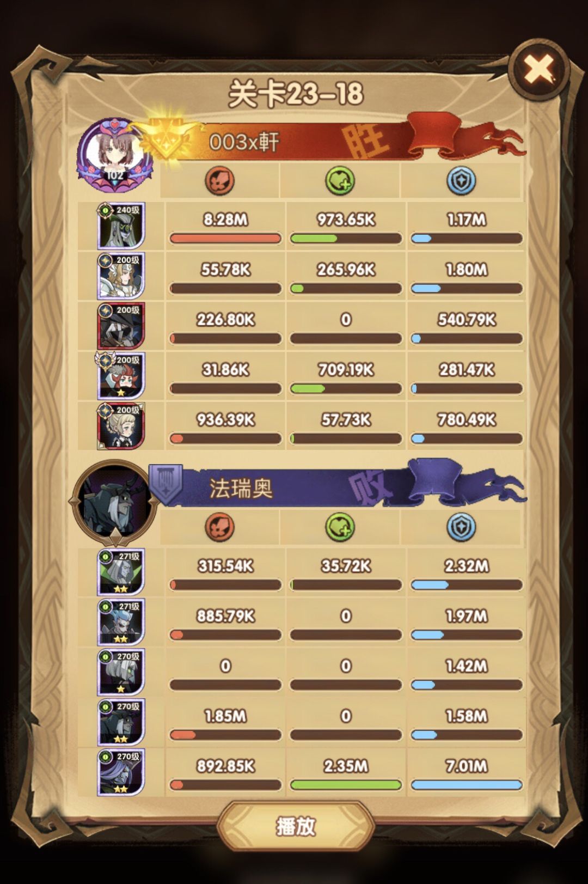Viewport: 588px width, 884px height.
Task: Click the loser's green healing icon
Action: coord(340,527)
